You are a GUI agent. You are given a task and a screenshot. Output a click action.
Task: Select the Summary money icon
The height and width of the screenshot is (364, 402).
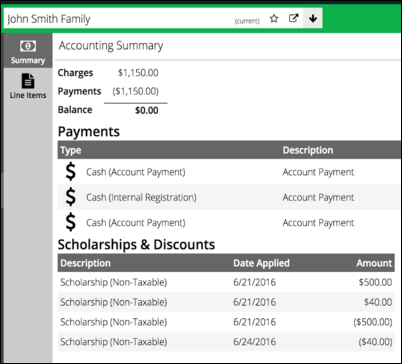[28, 46]
